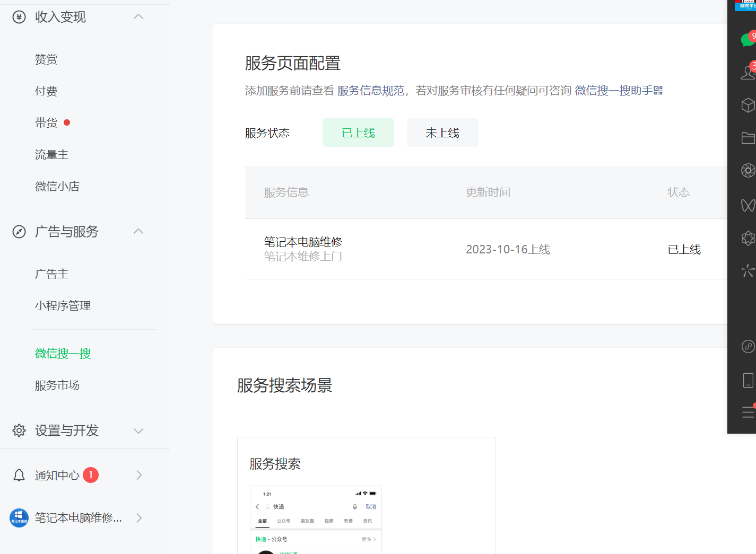The image size is (756, 554).
Task: Click the camera aperture icon in right dock
Action: pyautogui.click(x=748, y=171)
